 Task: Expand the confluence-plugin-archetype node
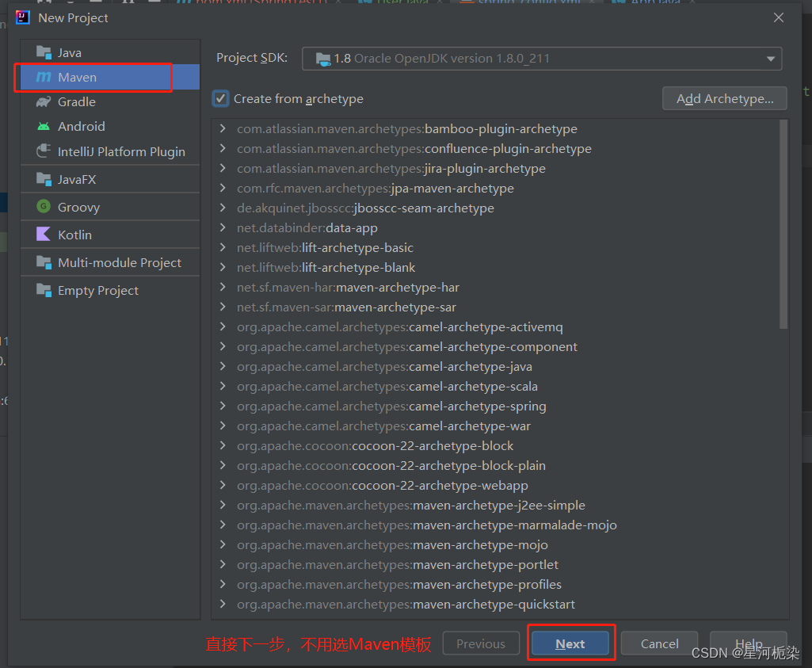tap(223, 148)
